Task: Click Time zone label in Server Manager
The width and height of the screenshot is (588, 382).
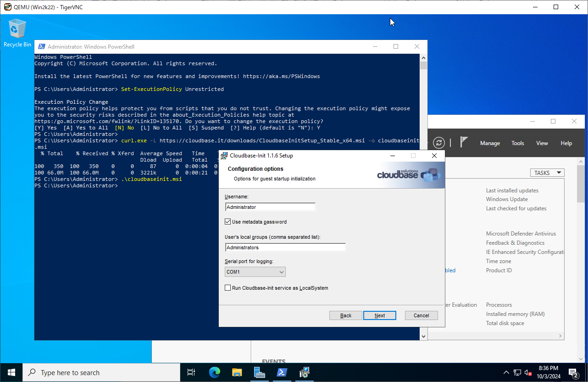Action: click(499, 261)
